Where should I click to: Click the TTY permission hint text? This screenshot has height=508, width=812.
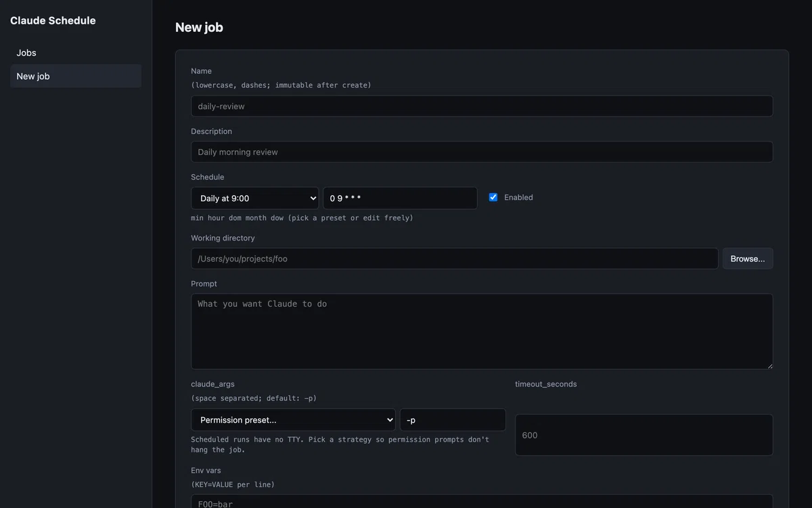(x=340, y=444)
